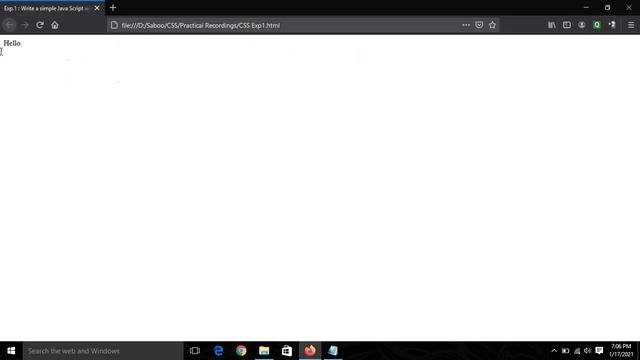Switch to Firefox on the taskbar
Image resolution: width=640 pixels, height=360 pixels.
coord(310,351)
